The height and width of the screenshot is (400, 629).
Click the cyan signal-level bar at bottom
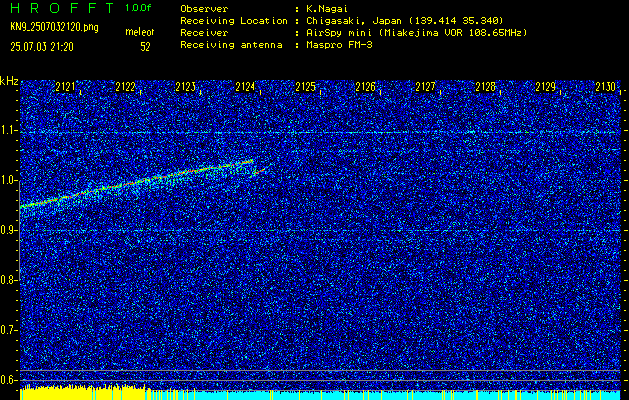click(385, 395)
